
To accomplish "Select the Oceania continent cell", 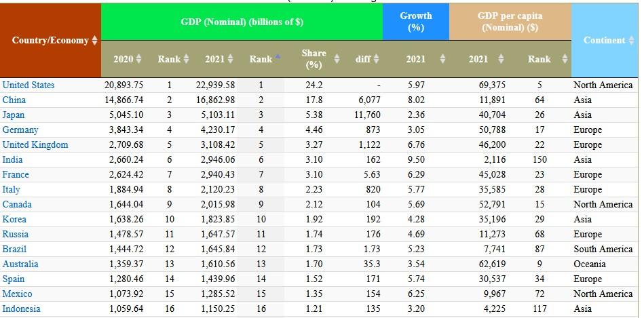I will click(x=590, y=264).
